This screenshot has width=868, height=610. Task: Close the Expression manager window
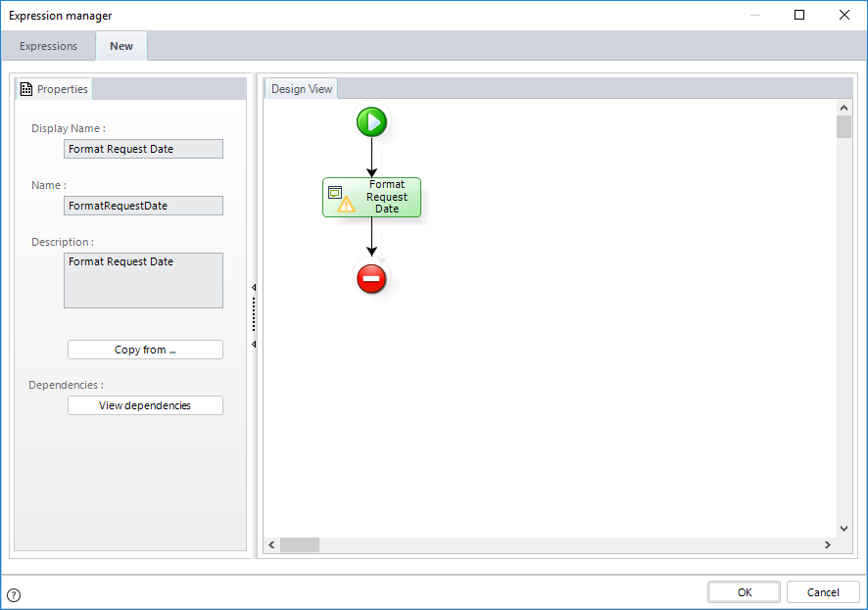click(x=844, y=15)
